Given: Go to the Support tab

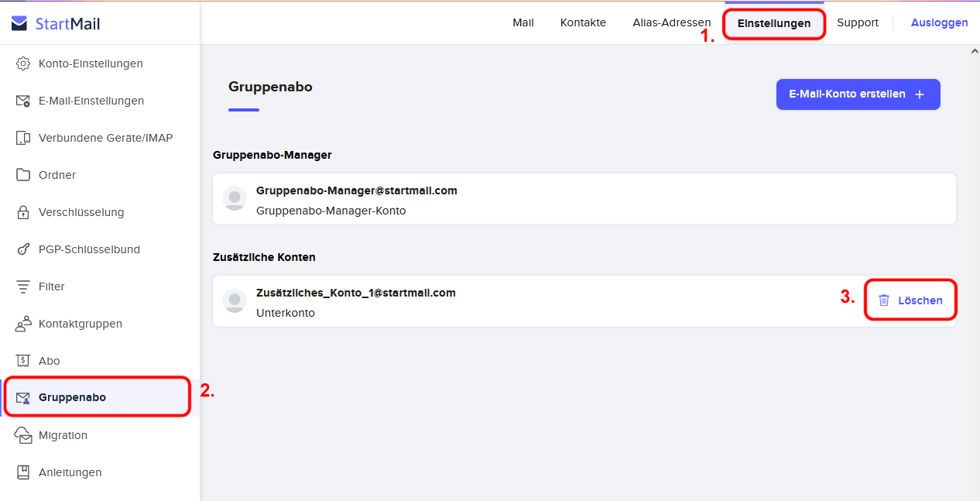Looking at the screenshot, I should (x=858, y=22).
